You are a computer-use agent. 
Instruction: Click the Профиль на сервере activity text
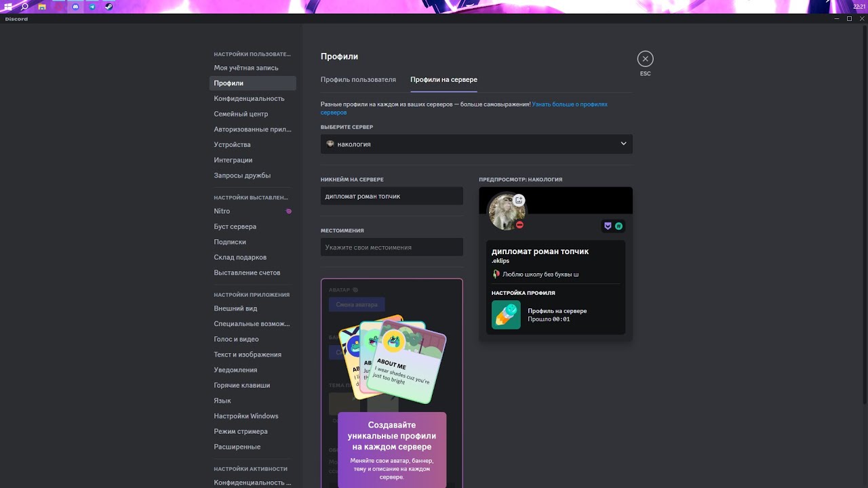pos(557,310)
